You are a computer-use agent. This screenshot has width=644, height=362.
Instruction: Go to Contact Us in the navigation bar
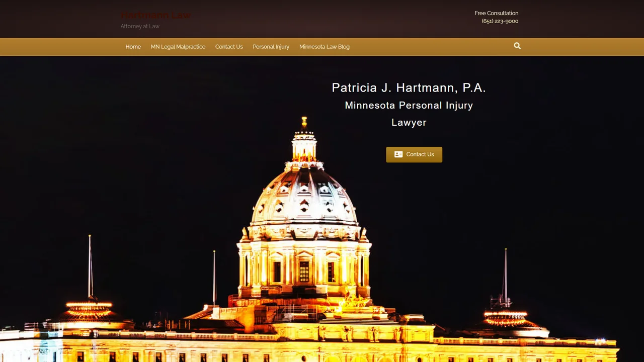click(229, 47)
